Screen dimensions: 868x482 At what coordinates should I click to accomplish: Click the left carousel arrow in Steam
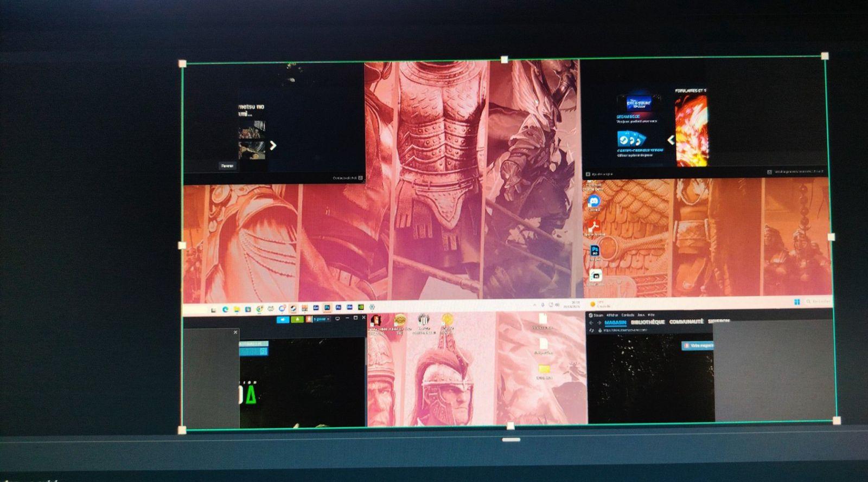[x=671, y=140]
